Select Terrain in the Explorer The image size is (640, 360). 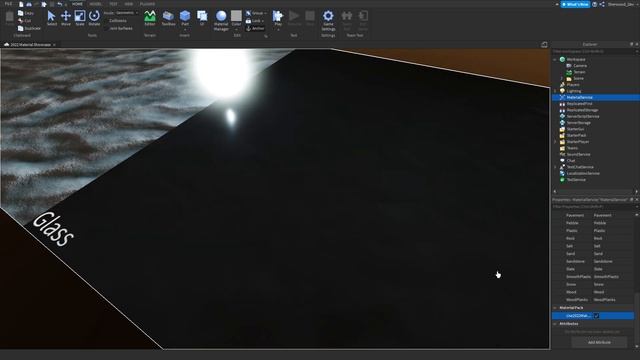(579, 72)
